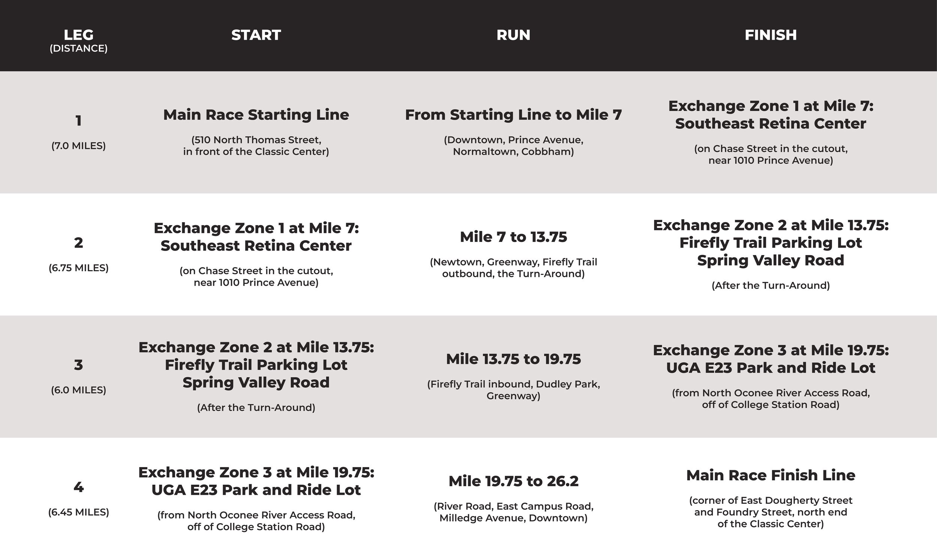The width and height of the screenshot is (937, 560).
Task: Click the Leg 3 number cell
Action: [79, 365]
